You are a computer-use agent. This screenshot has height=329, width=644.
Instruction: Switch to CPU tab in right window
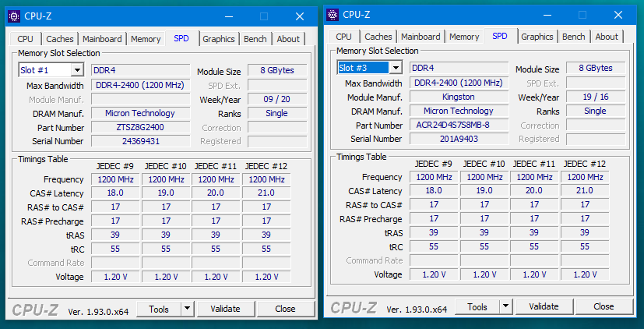[x=343, y=37]
